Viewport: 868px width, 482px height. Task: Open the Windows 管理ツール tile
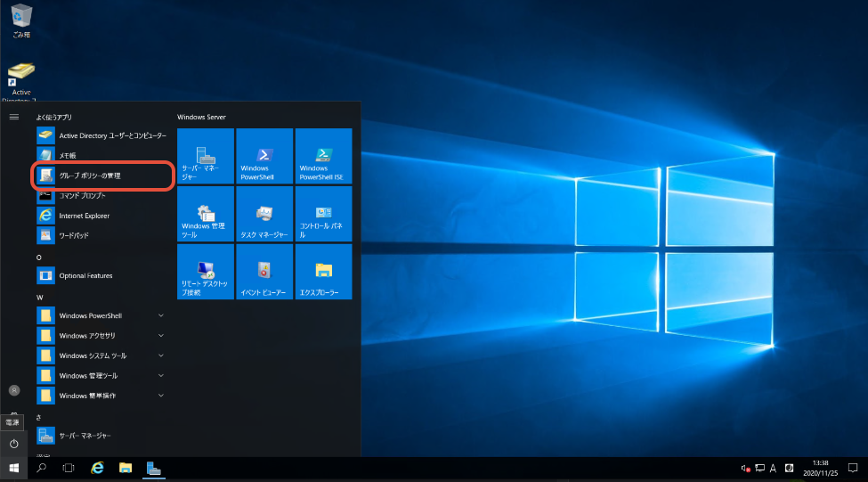(206, 214)
